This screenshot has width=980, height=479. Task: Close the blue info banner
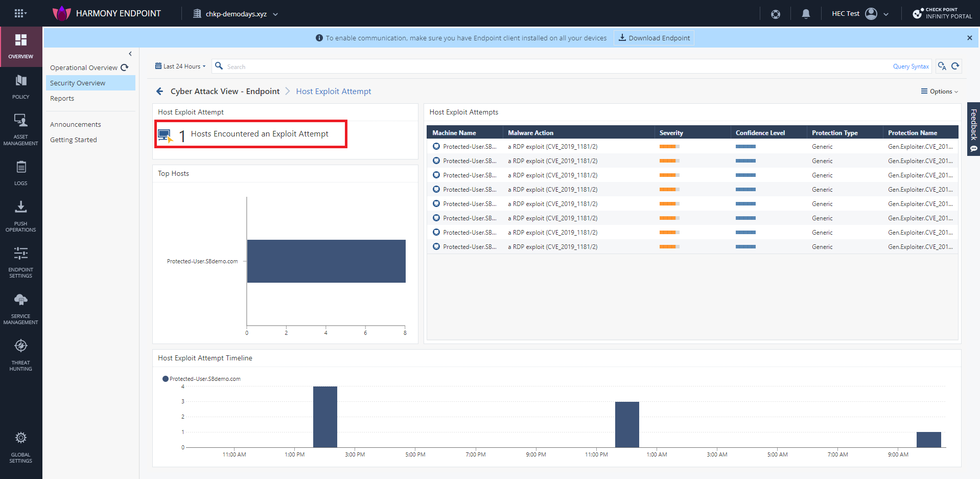tap(969, 38)
